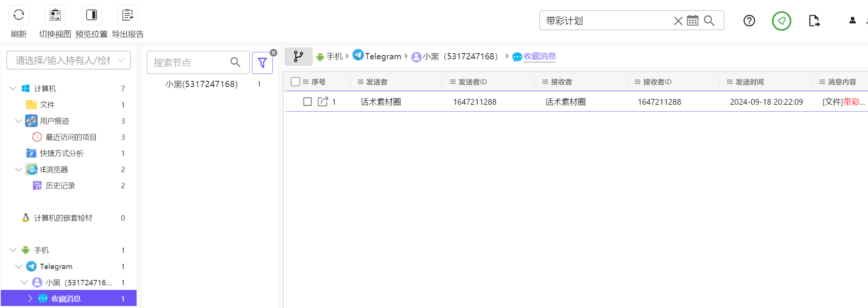Open the calendar date filter in search
The width and height of the screenshot is (868, 308).
click(693, 21)
